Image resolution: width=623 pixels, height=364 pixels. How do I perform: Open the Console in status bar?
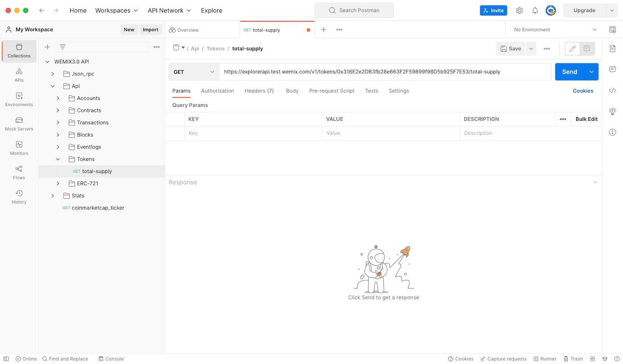pyautogui.click(x=111, y=359)
